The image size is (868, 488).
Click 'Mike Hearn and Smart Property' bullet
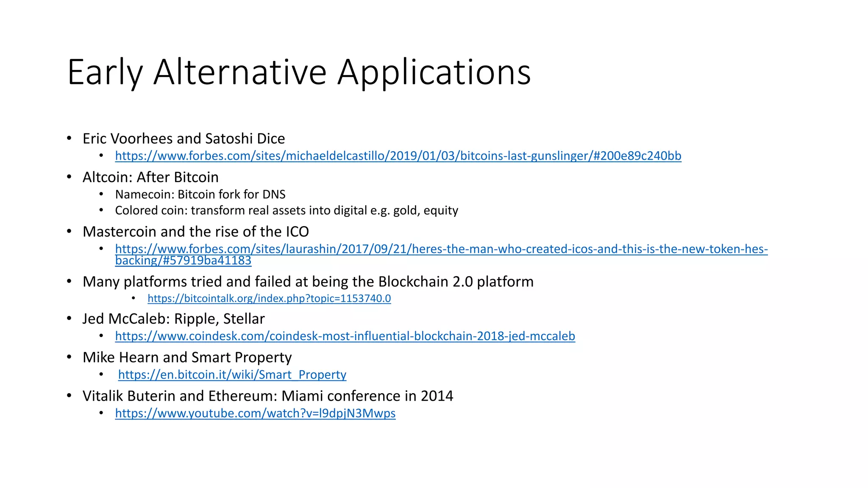coord(187,357)
